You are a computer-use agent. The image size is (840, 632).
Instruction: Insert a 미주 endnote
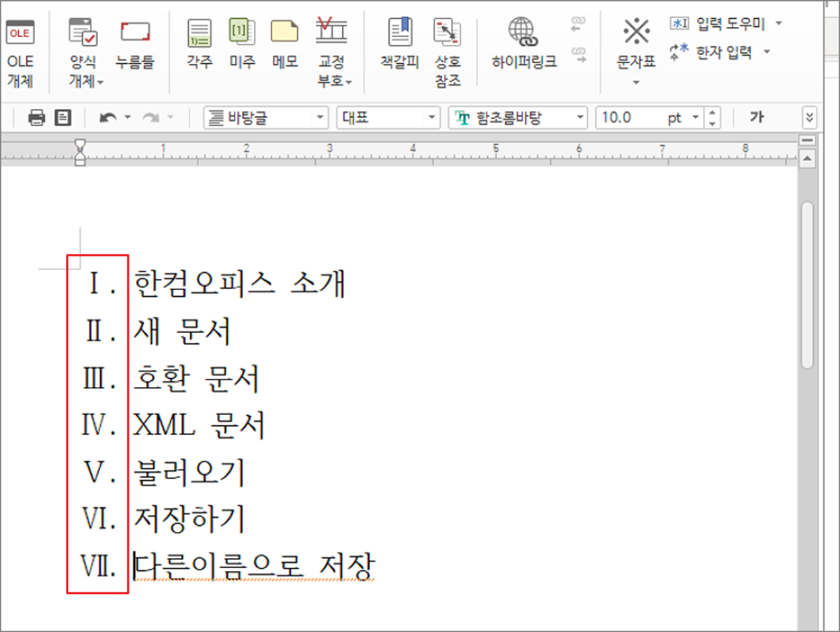point(242,45)
